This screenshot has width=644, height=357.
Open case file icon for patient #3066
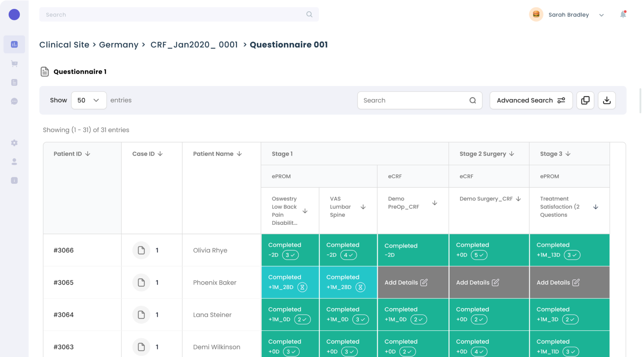click(x=141, y=250)
